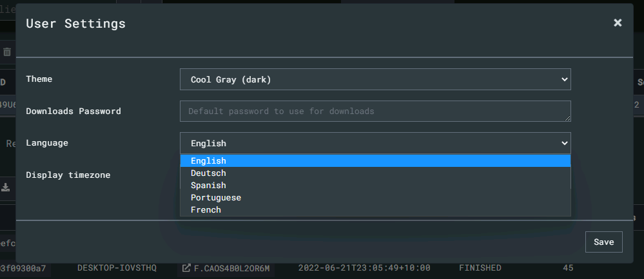Click the trash icon behind the dialog

pyautogui.click(x=7, y=52)
